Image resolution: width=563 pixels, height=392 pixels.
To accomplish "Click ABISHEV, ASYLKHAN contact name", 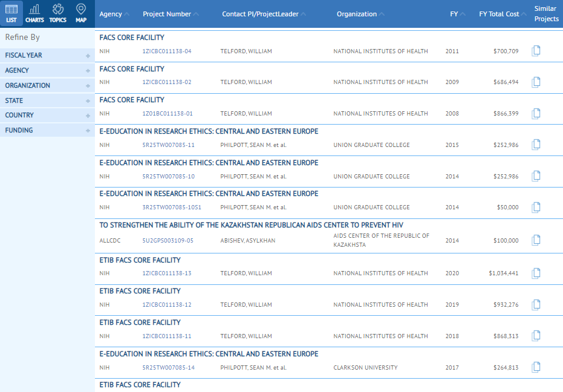I will tap(248, 241).
